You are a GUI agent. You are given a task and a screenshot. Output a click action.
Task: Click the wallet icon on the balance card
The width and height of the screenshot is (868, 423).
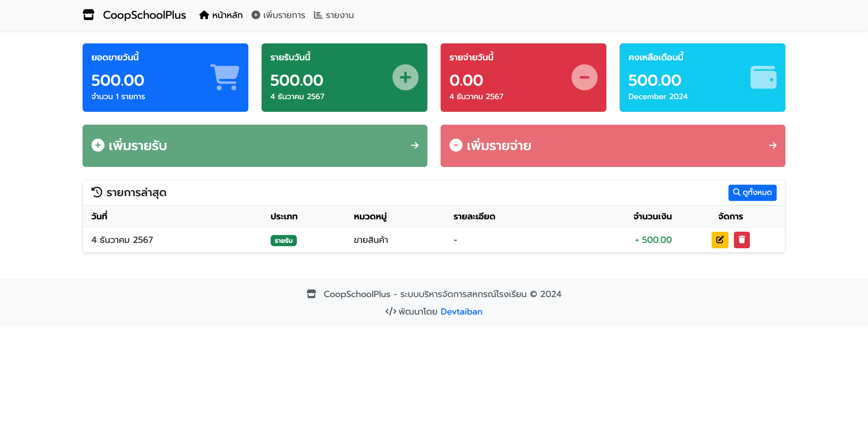[763, 77]
